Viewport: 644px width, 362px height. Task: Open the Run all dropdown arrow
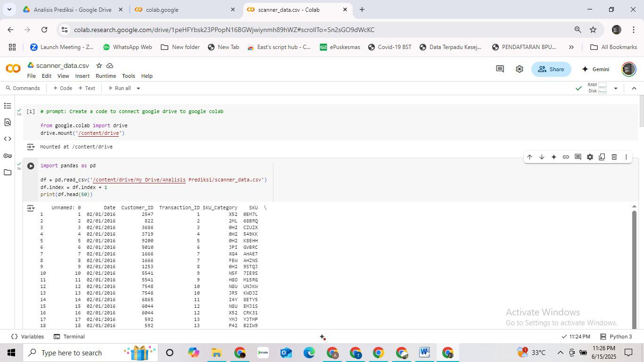coord(138,88)
